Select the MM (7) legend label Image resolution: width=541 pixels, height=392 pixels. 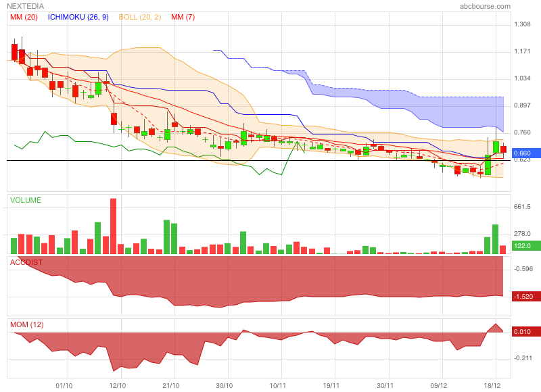coord(183,18)
